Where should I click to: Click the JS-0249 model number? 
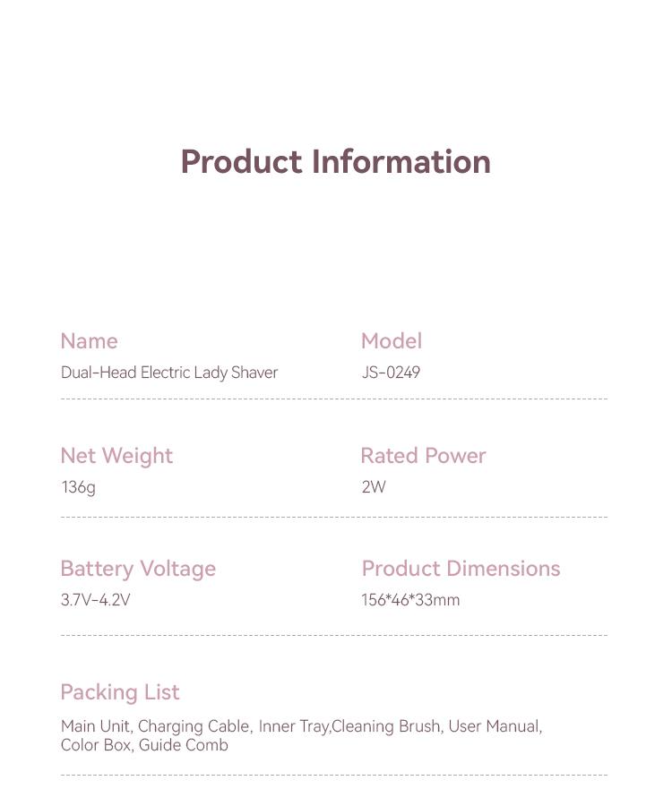[391, 373]
